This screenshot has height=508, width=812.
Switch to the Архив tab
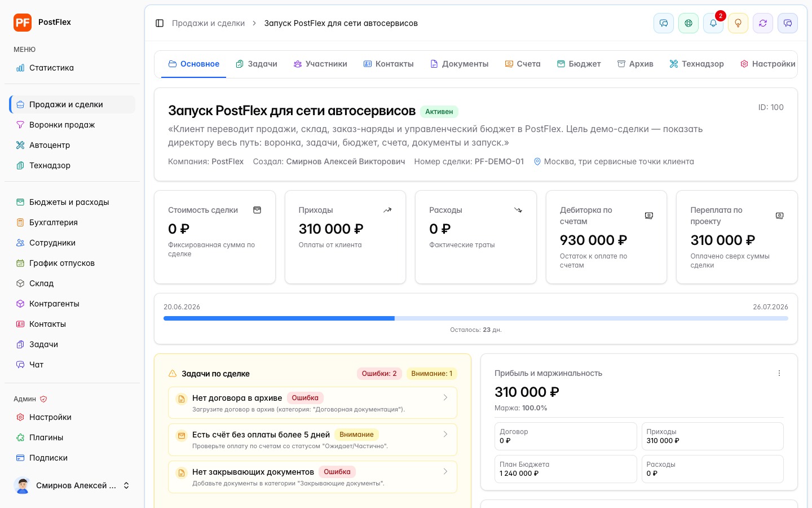pos(636,64)
